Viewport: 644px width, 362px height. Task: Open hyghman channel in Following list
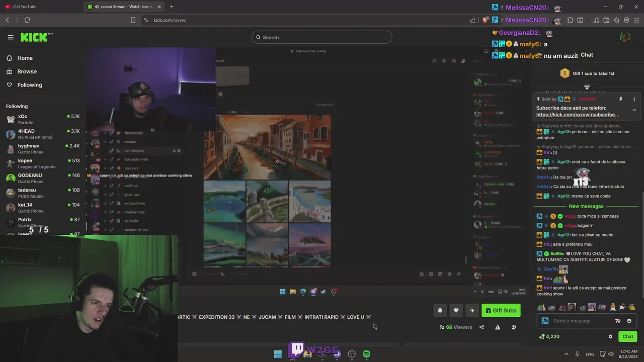pyautogui.click(x=43, y=148)
